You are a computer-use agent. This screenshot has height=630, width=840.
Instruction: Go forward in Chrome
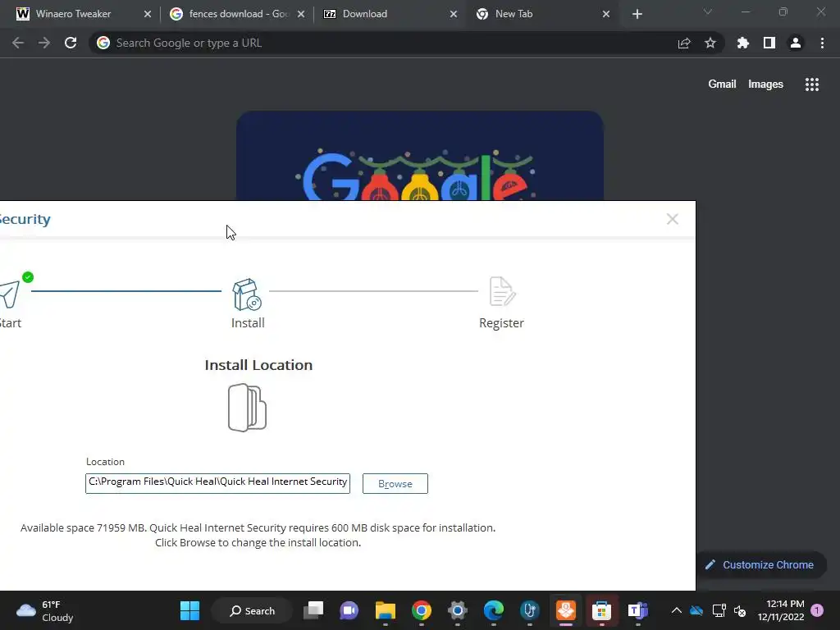(x=44, y=43)
